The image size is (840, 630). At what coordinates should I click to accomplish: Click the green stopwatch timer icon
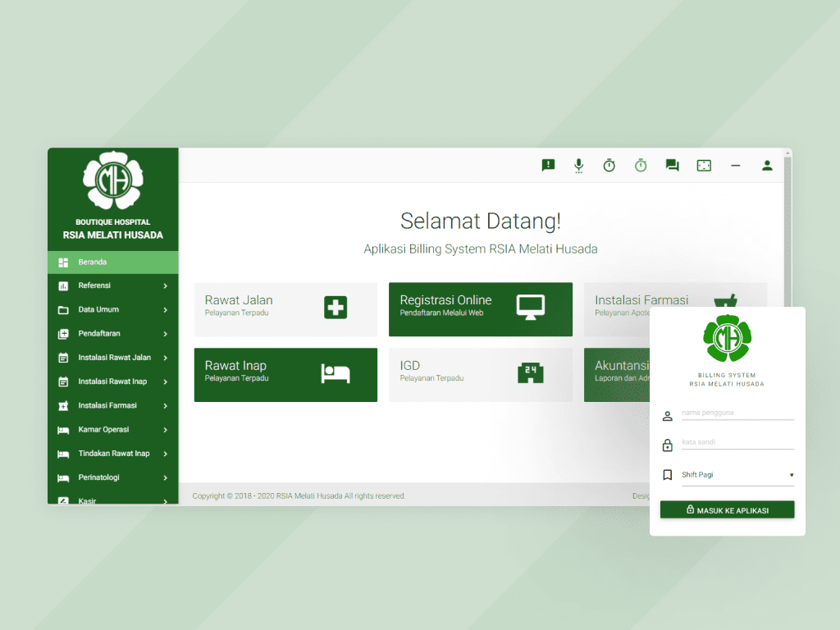(641, 165)
